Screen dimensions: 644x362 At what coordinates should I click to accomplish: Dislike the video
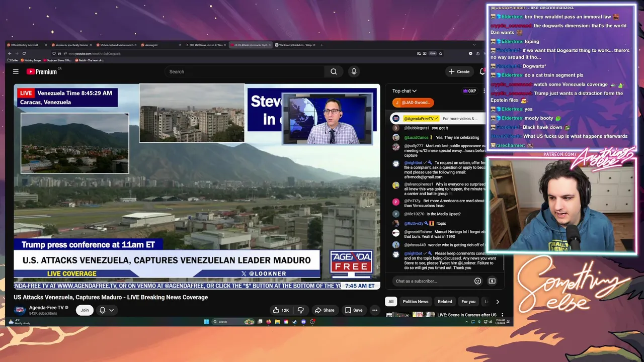(301, 310)
